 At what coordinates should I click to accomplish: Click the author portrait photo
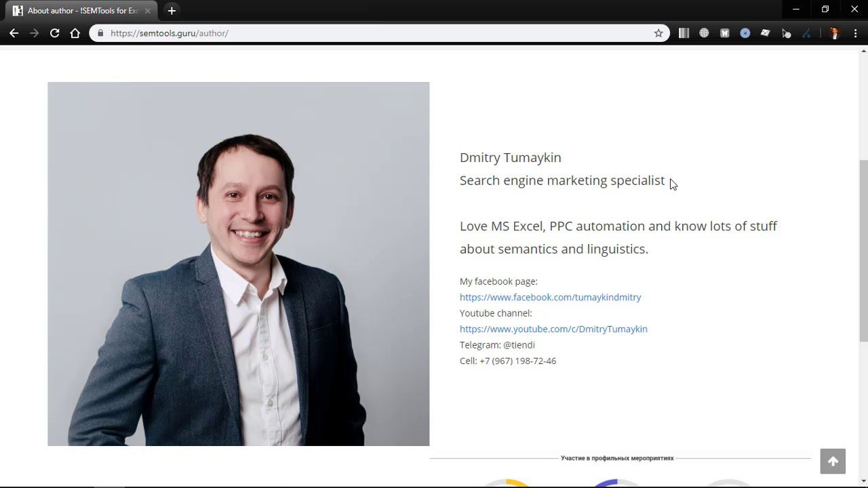pos(239,264)
